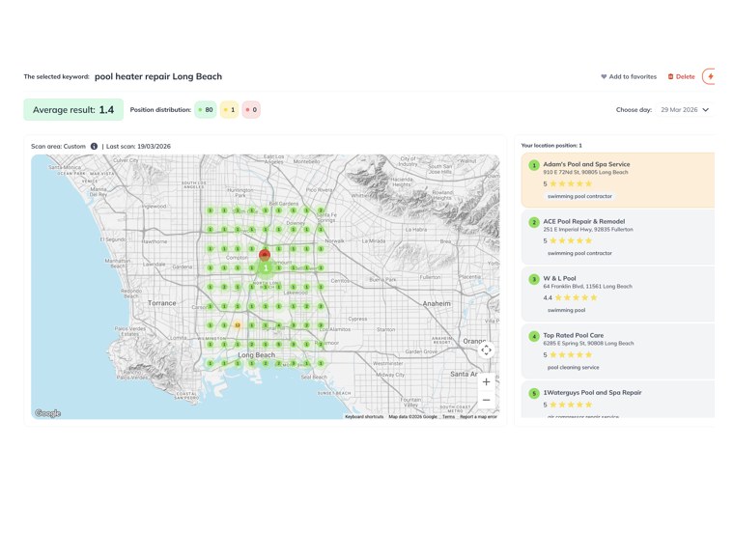Click the red business location pin on the map
This screenshot has height=560, width=734.
coord(265,255)
